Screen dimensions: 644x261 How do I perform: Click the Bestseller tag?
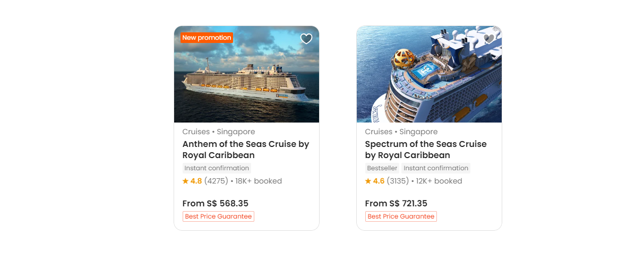point(382,168)
